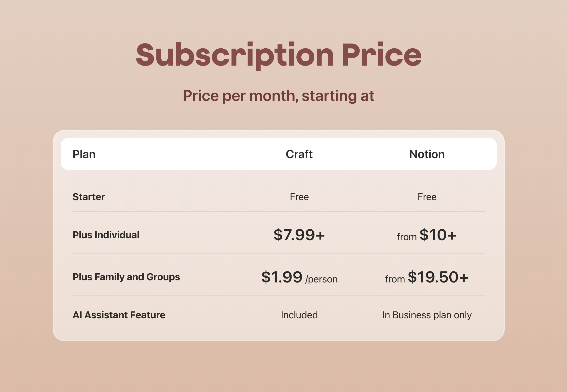Click the '/person' text after $1.99

click(321, 279)
